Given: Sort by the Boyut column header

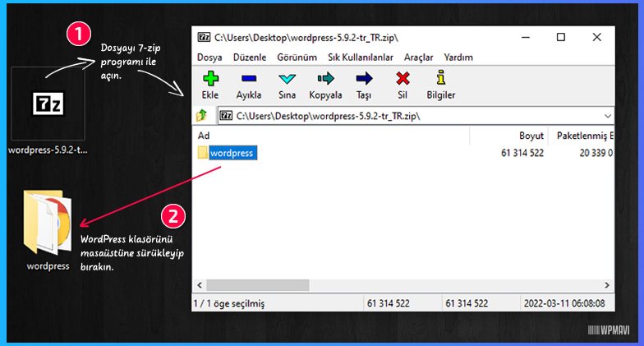Looking at the screenshot, I should [x=531, y=136].
